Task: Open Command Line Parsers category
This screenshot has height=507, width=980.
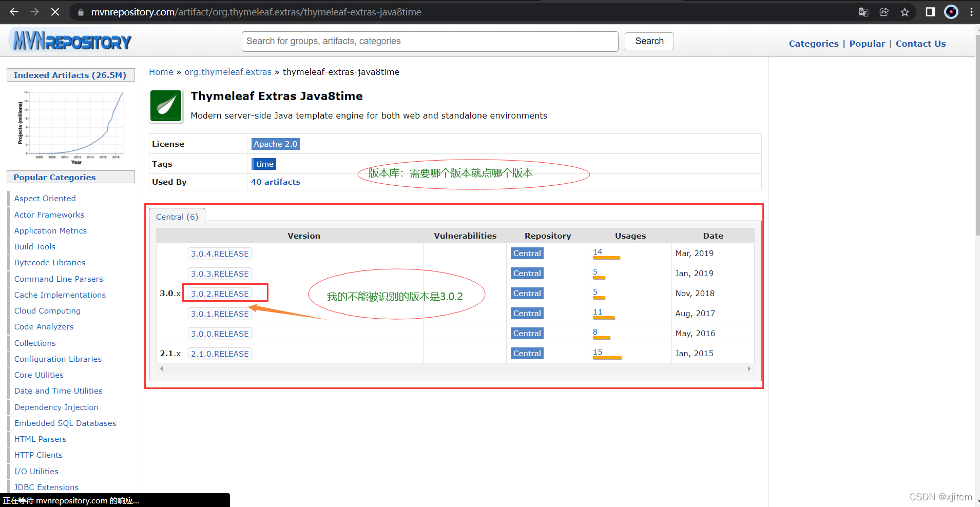Action: pyautogui.click(x=59, y=279)
